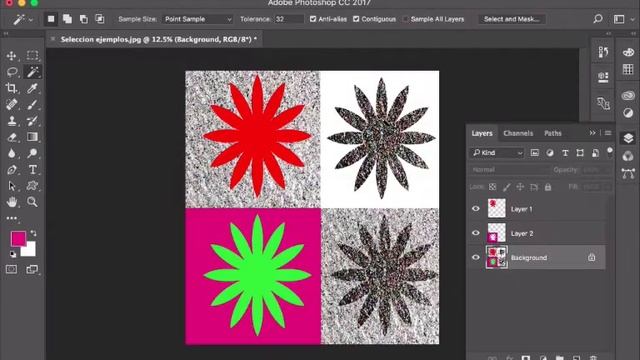640x360 pixels.
Task: Select the Move tool
Action: 11,56
